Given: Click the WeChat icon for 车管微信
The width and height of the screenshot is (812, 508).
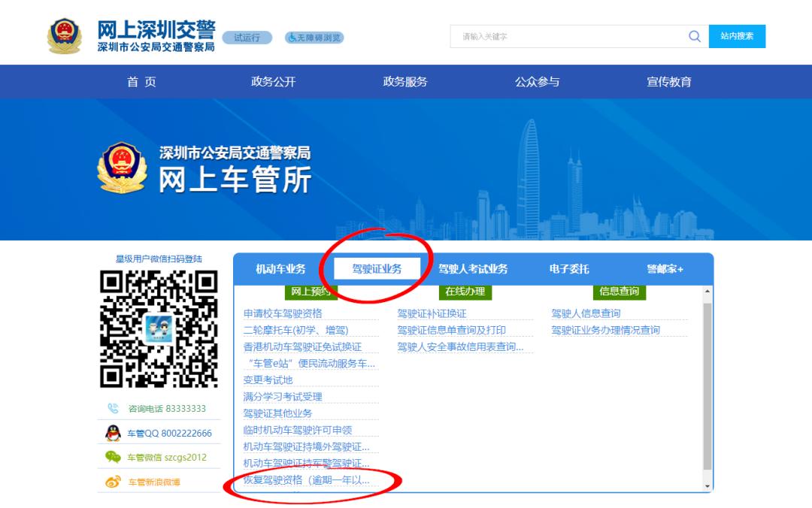Looking at the screenshot, I should pos(113,457).
